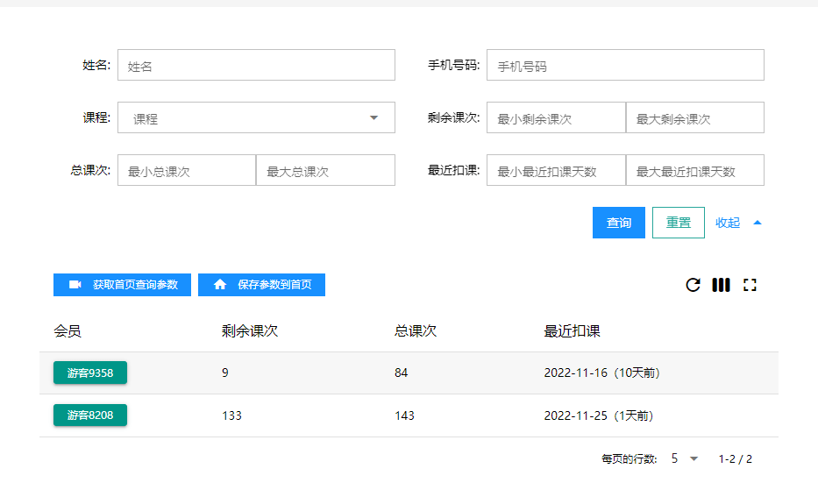
Task: Open the column visibility icon
Action: click(x=721, y=285)
